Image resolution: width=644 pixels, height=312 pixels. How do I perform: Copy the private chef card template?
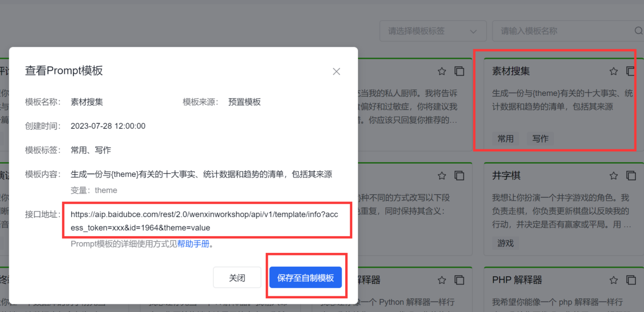pos(459,71)
